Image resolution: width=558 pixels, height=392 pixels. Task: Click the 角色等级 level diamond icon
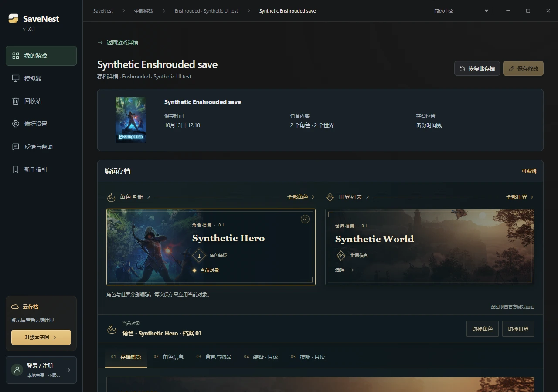point(199,256)
